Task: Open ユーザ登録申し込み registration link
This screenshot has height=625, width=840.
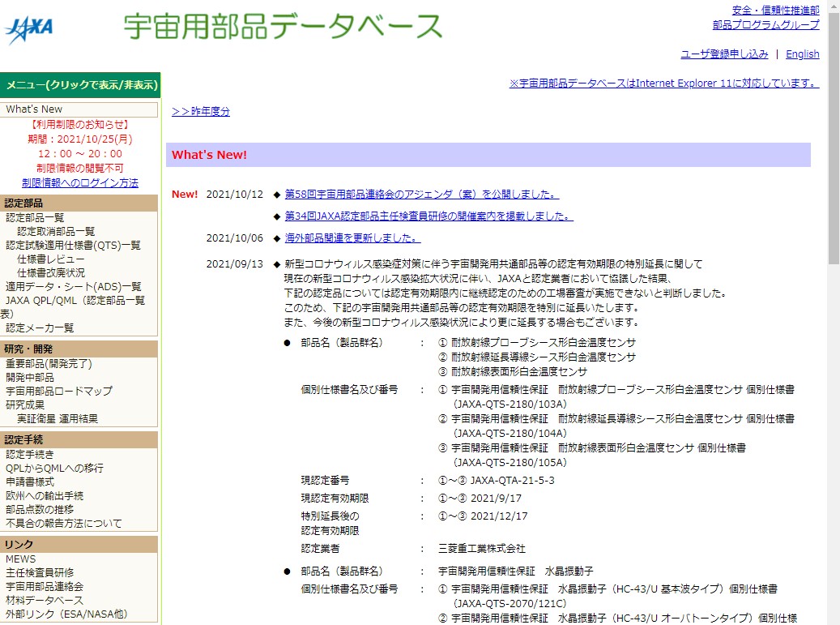Action: tap(724, 54)
